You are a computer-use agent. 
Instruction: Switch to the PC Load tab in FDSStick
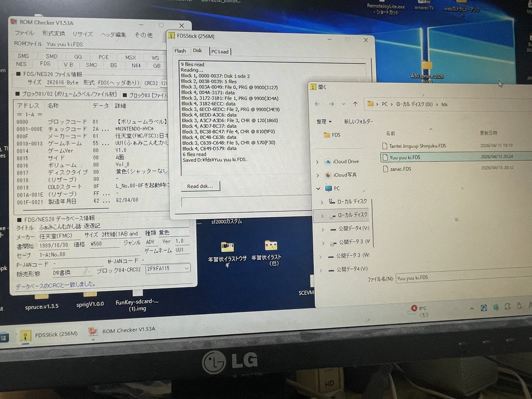tap(220, 51)
